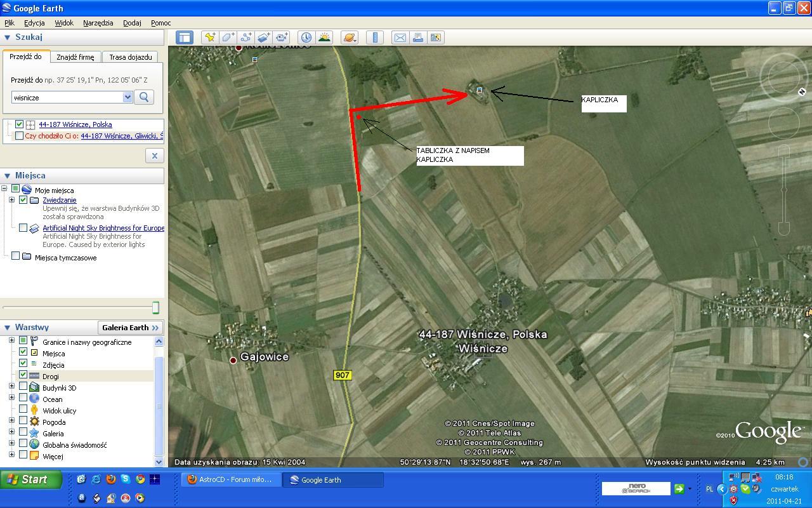The width and height of the screenshot is (812, 508).
Task: Open the ruler measuring tool
Action: pos(375,37)
